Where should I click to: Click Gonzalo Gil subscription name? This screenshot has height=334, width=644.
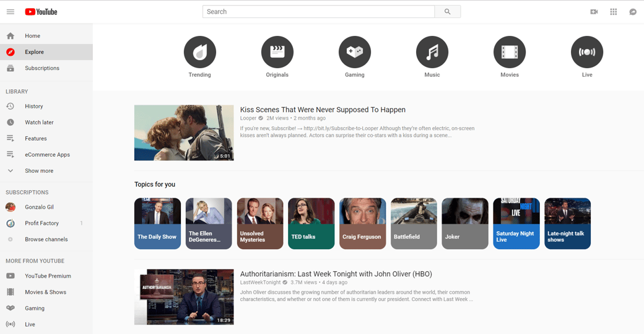coord(39,206)
